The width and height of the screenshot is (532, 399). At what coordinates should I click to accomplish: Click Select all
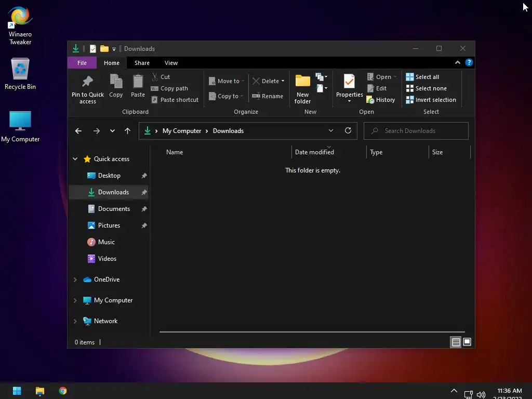pos(422,77)
